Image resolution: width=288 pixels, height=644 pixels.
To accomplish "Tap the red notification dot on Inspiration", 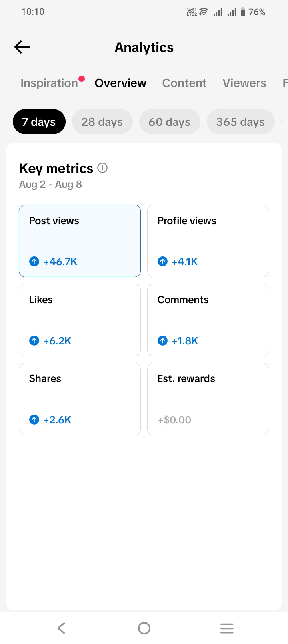I will click(82, 79).
